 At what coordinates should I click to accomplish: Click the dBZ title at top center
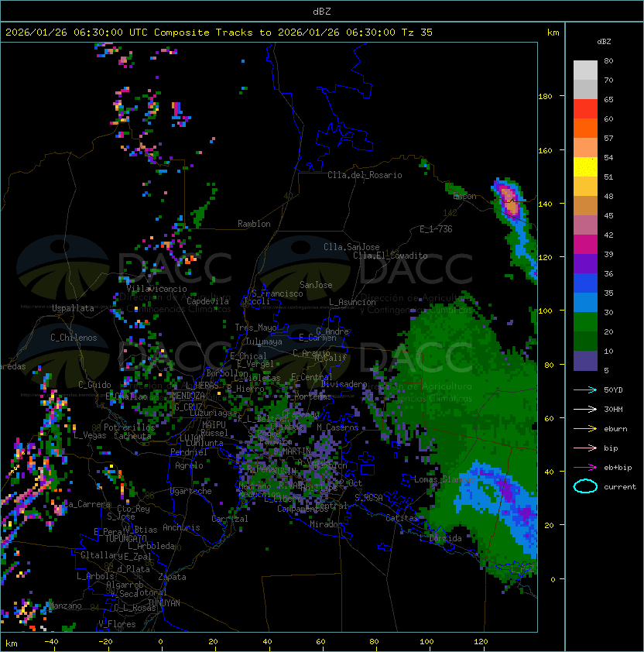(x=322, y=11)
